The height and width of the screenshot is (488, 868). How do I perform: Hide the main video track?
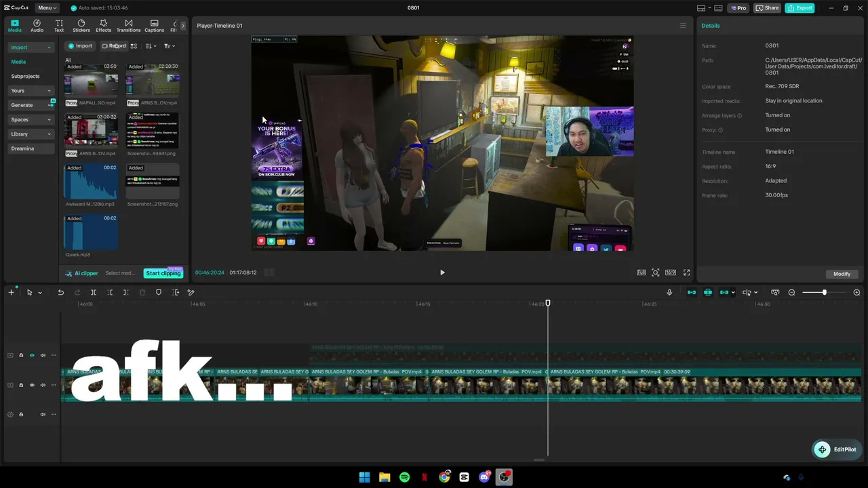(x=32, y=385)
